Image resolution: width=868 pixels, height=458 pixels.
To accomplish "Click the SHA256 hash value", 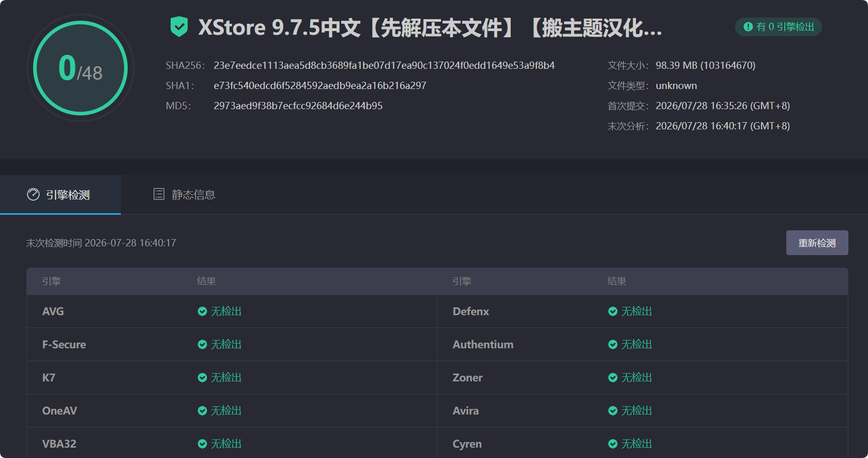I will click(384, 66).
